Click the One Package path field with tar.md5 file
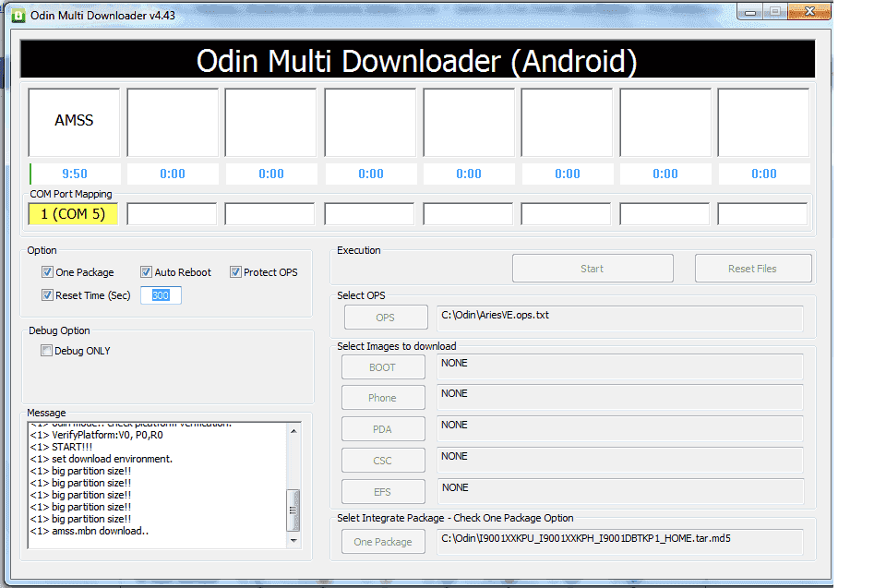This screenshot has height=588, width=886. (620, 542)
